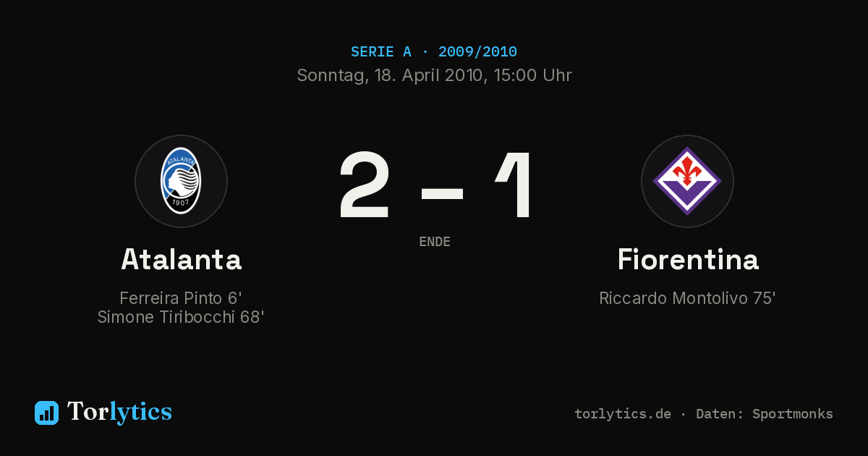Click goal scorer Ferreira Pinto 6'

point(181,298)
